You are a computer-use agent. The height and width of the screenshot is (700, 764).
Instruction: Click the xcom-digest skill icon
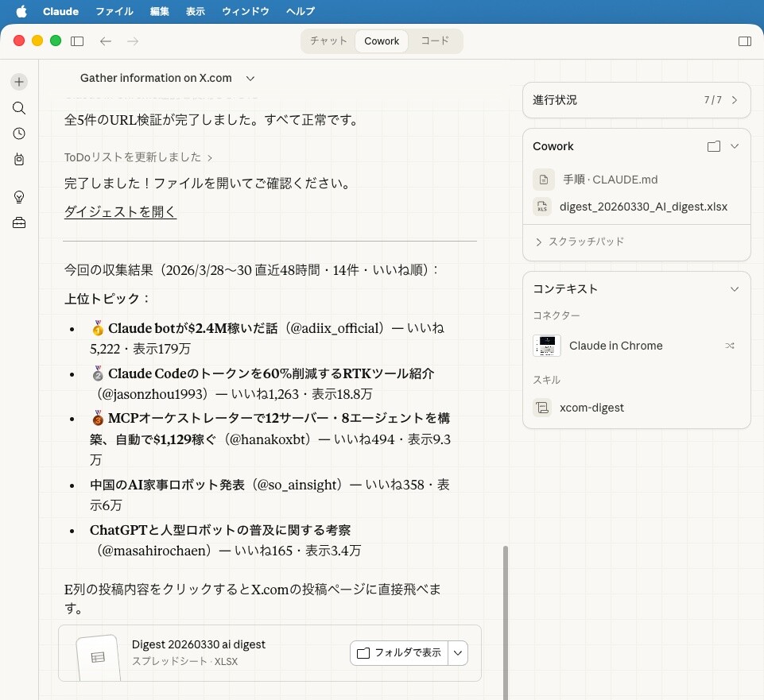[x=542, y=408]
